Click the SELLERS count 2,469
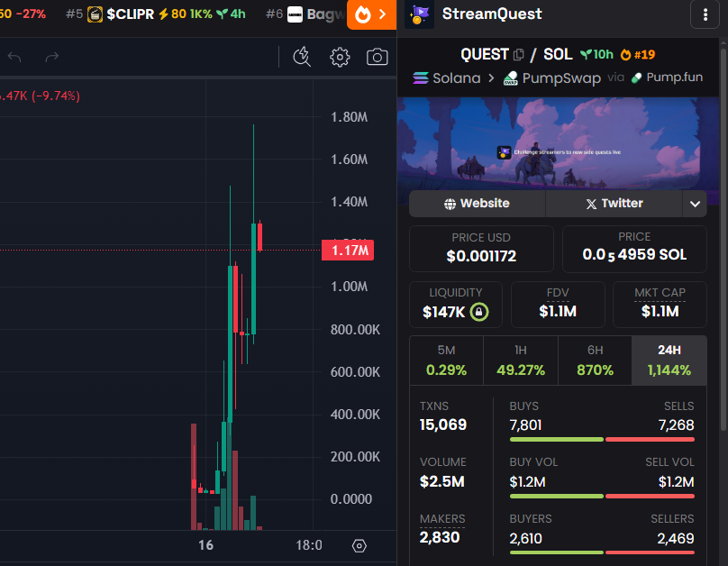 pyautogui.click(x=676, y=538)
